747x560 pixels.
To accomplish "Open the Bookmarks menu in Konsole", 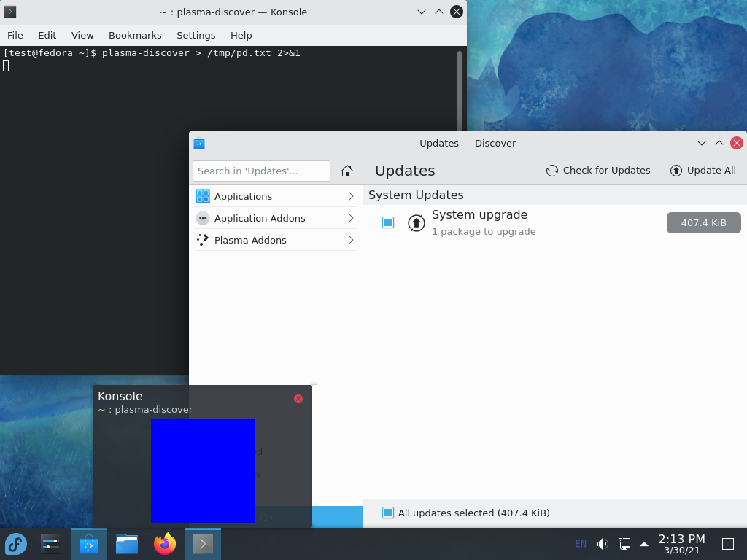I will point(135,35).
